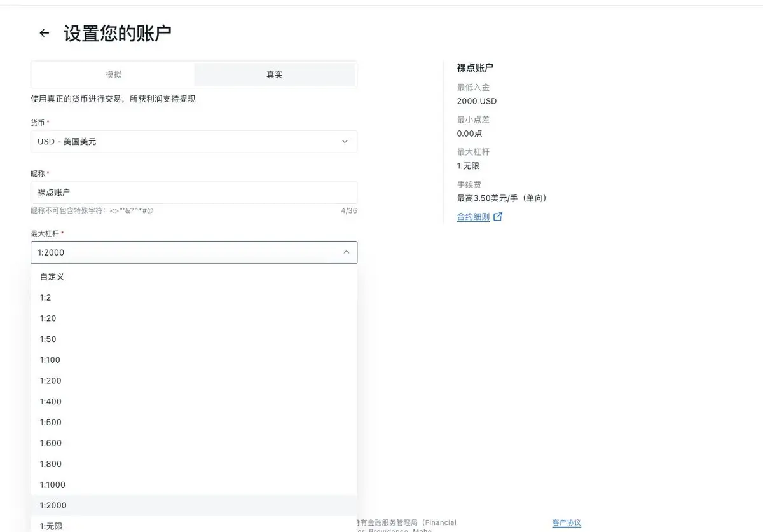The width and height of the screenshot is (763, 532).
Task: Stay on the 真实 real account tab
Action: pos(274,74)
